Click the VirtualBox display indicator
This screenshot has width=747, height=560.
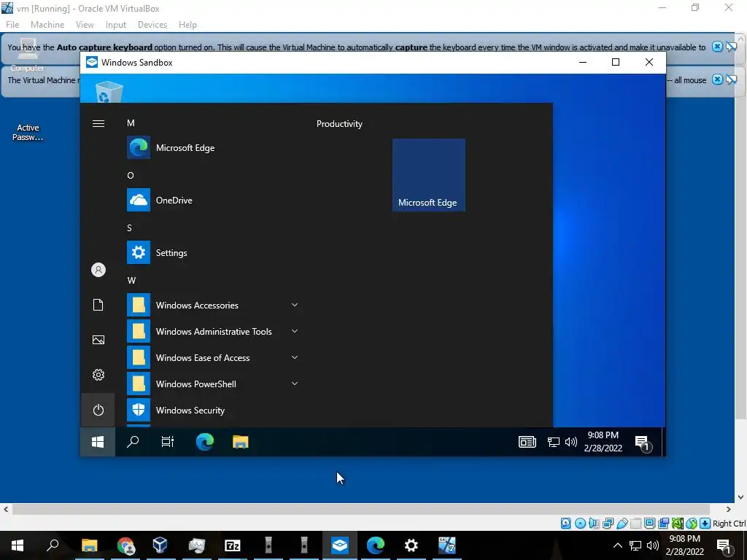point(649,524)
